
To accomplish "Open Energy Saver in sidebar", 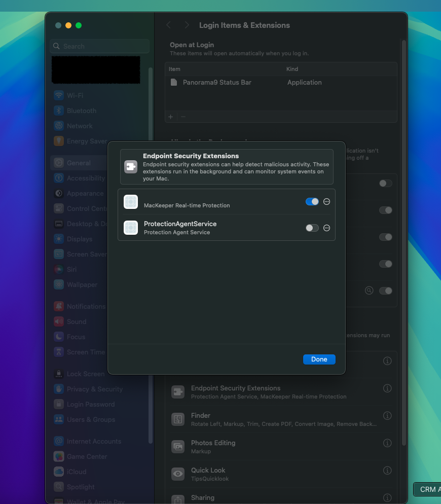I will tap(81, 141).
